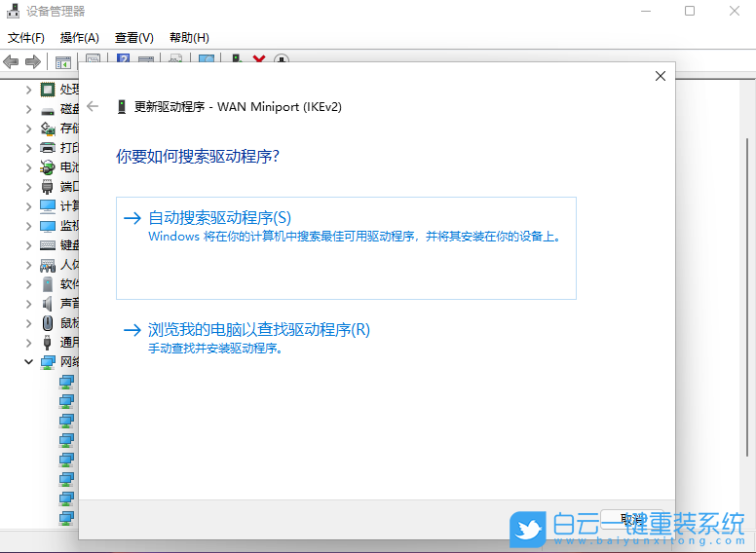Expand the 磁盘 disk drives node

tap(29, 109)
